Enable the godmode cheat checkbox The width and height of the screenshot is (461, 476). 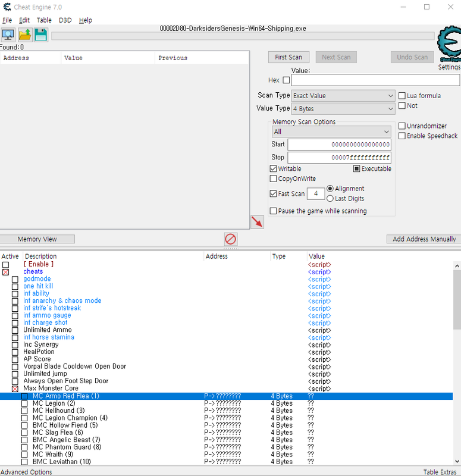[15, 279]
